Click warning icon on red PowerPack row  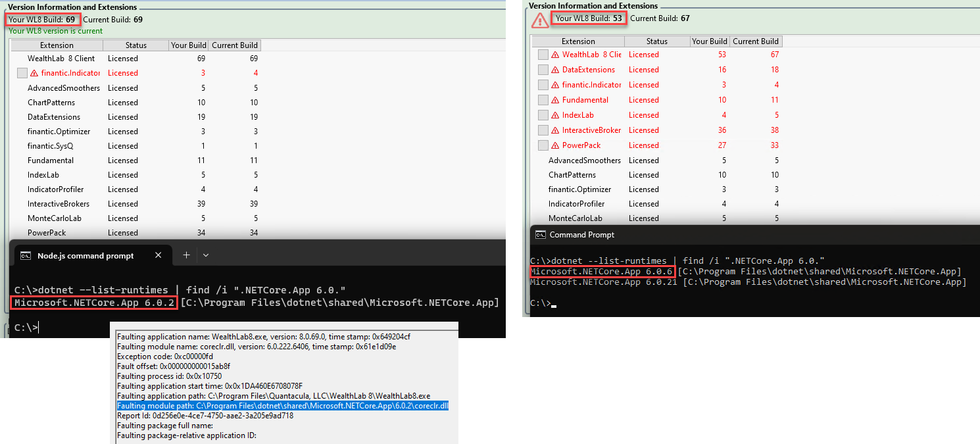pyautogui.click(x=555, y=145)
